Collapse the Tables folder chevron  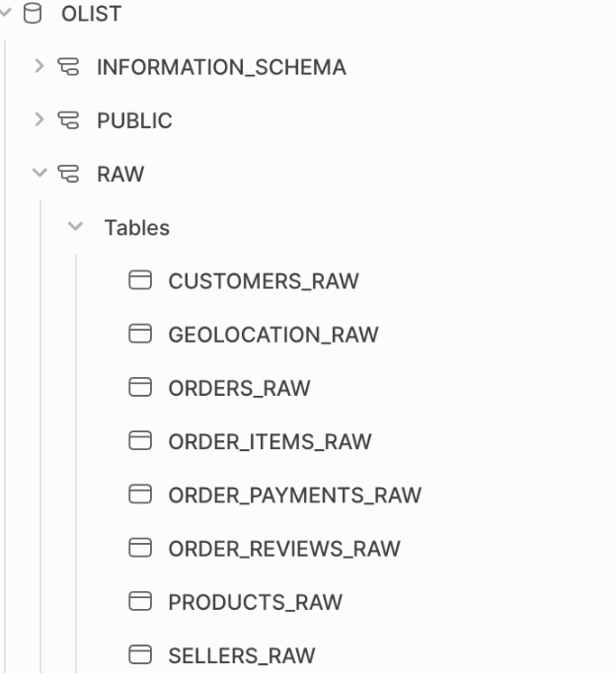[x=75, y=226]
